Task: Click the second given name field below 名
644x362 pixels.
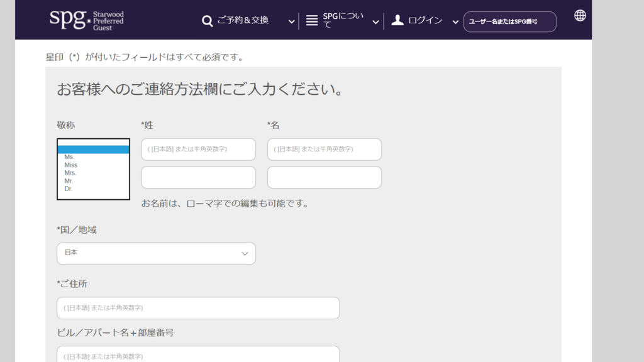Action: 325,177
